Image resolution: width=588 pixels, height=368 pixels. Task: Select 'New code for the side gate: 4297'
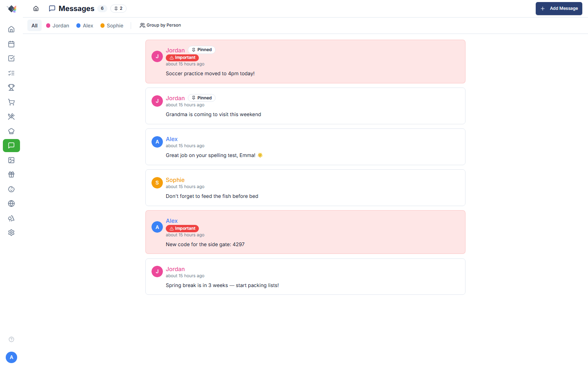(205, 245)
